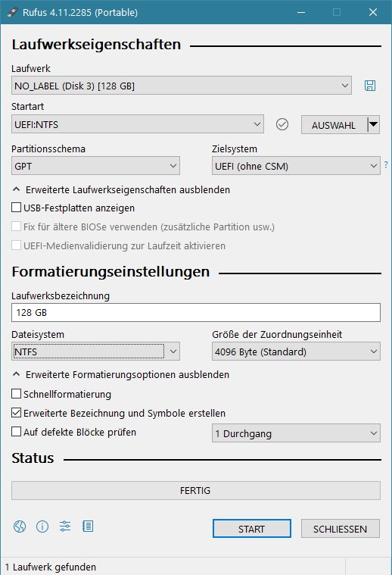Viewport: 392px width, 575px height.
Task: Enable Auf defekte Blöcke prüfen
Action: [x=16, y=432]
